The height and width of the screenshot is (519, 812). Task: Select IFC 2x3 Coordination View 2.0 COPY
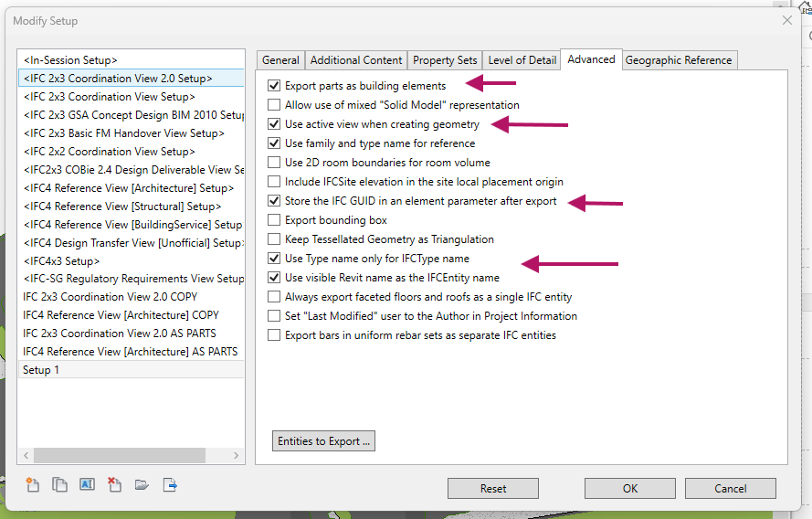(x=131, y=297)
